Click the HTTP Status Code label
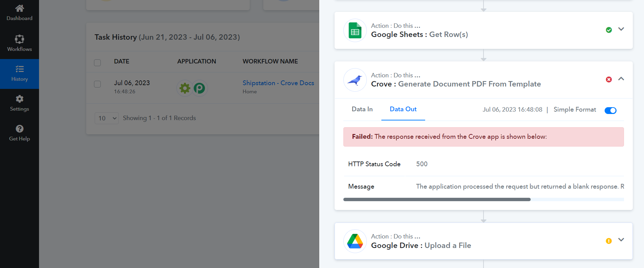The height and width of the screenshot is (268, 644). point(374,164)
